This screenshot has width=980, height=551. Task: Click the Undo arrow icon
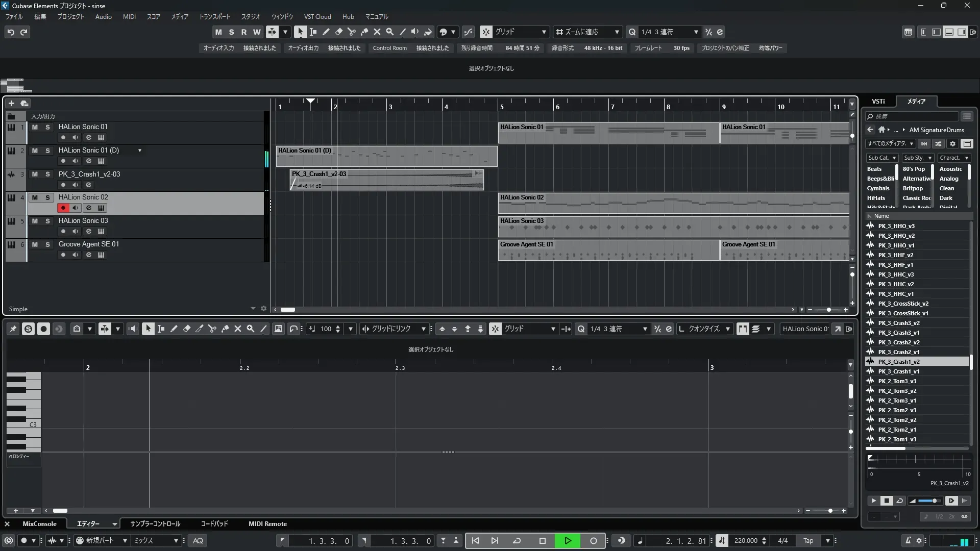click(11, 32)
